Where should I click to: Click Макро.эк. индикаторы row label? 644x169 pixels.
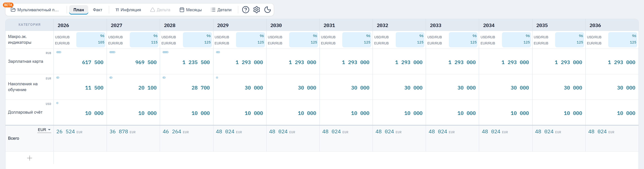click(20, 39)
